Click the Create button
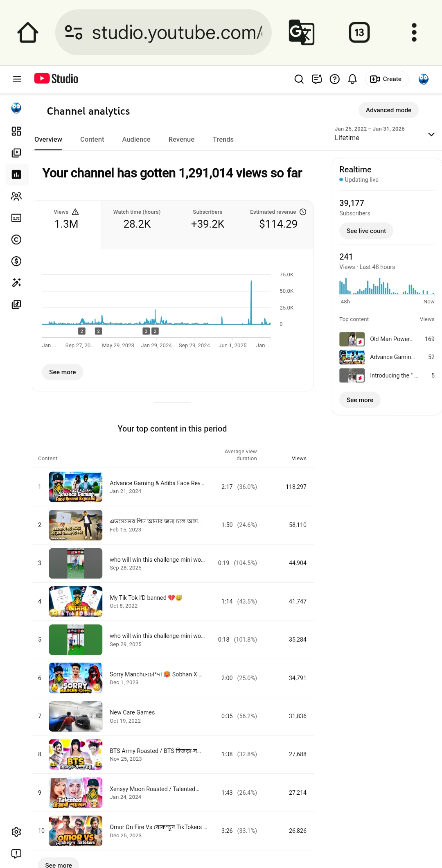Image resolution: width=442 pixels, height=868 pixels. pyautogui.click(x=386, y=79)
